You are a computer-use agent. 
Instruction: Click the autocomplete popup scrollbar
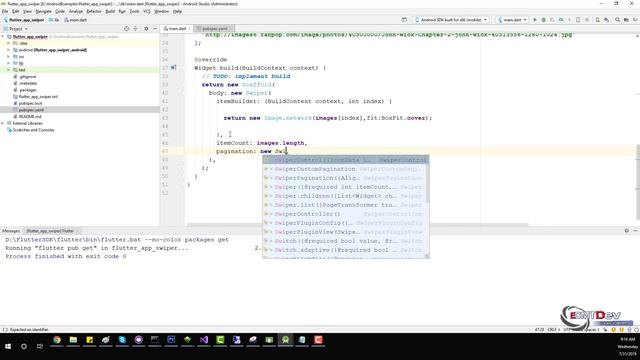coord(427,184)
